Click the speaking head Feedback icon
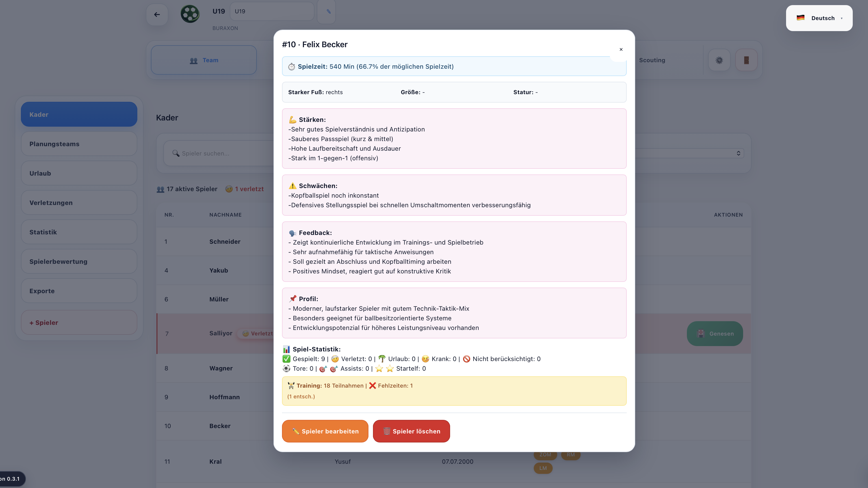The width and height of the screenshot is (868, 488). tap(292, 233)
